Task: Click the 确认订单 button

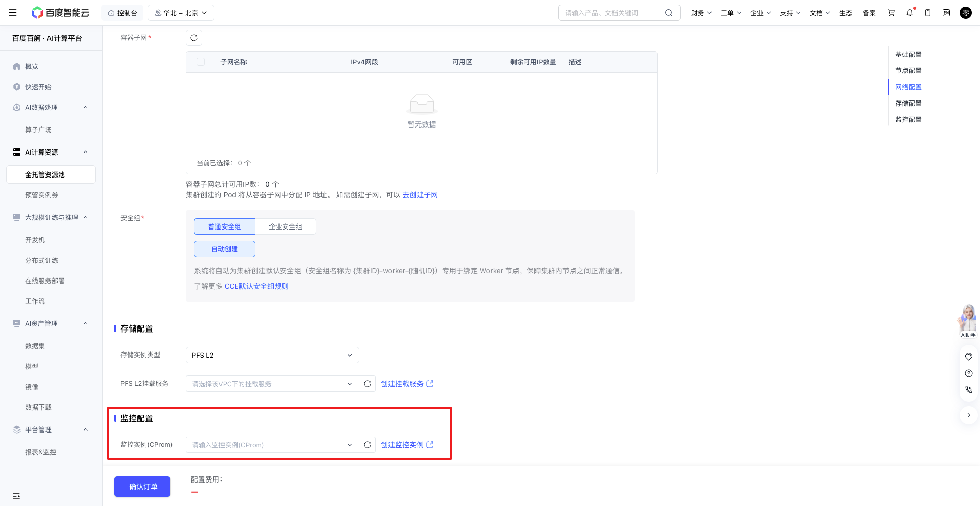Action: click(142, 487)
